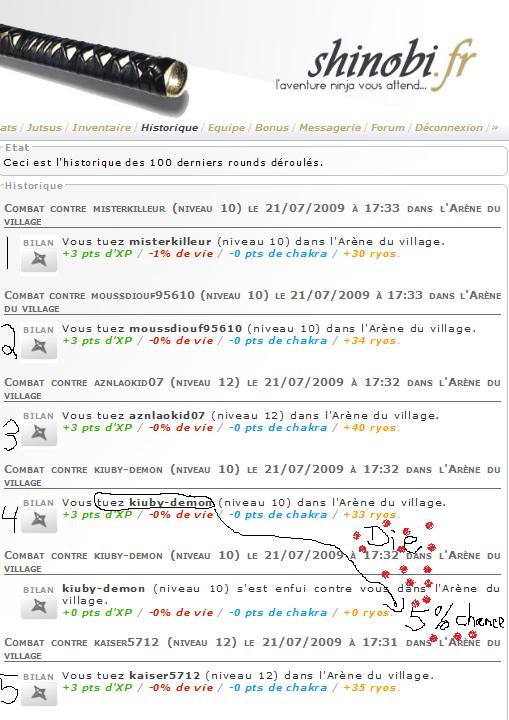Click the aznlaokid07 player name
509x720 pixels.
[x=167, y=416]
